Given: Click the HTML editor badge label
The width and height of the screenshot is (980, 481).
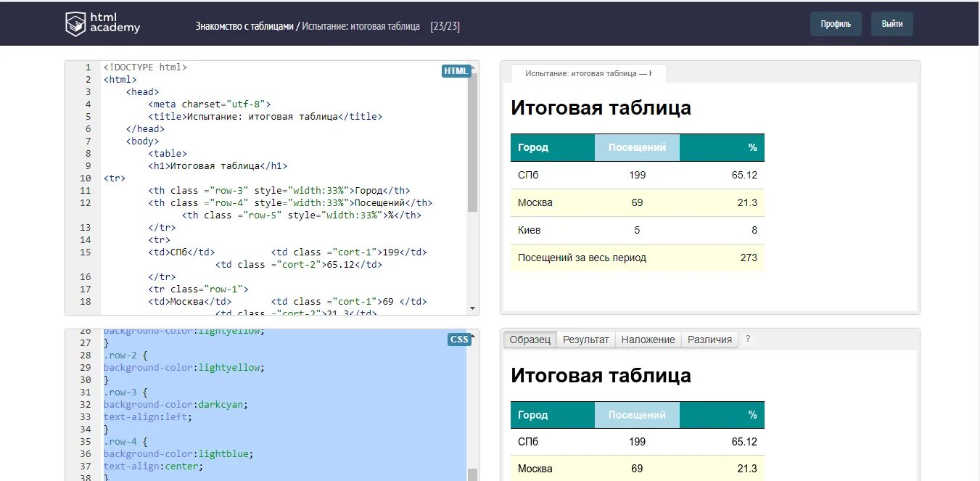Looking at the screenshot, I should tap(456, 71).
